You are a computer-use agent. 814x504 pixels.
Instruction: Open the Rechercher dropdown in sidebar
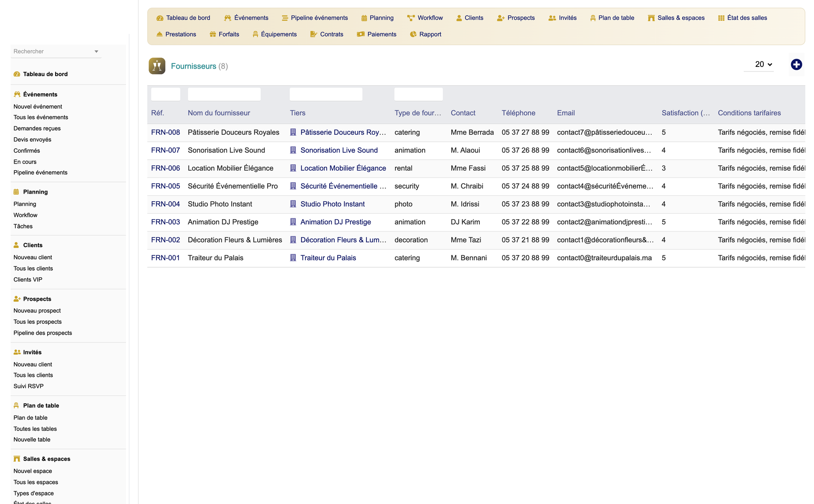56,51
